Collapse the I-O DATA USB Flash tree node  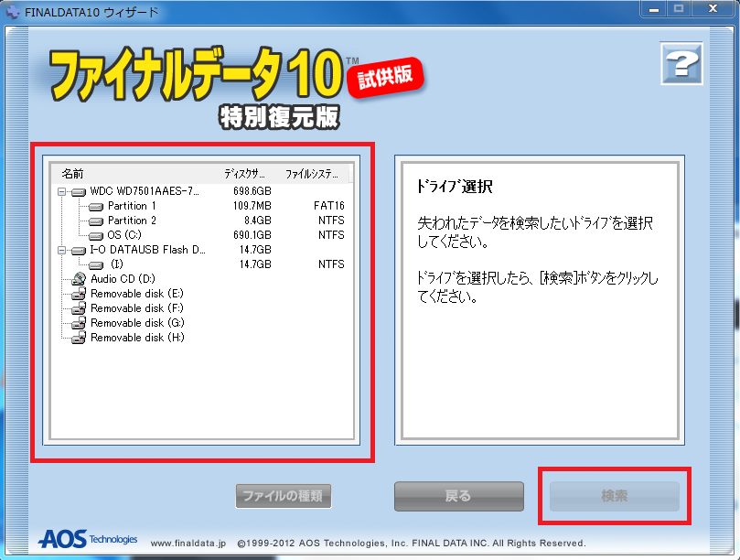click(x=61, y=250)
